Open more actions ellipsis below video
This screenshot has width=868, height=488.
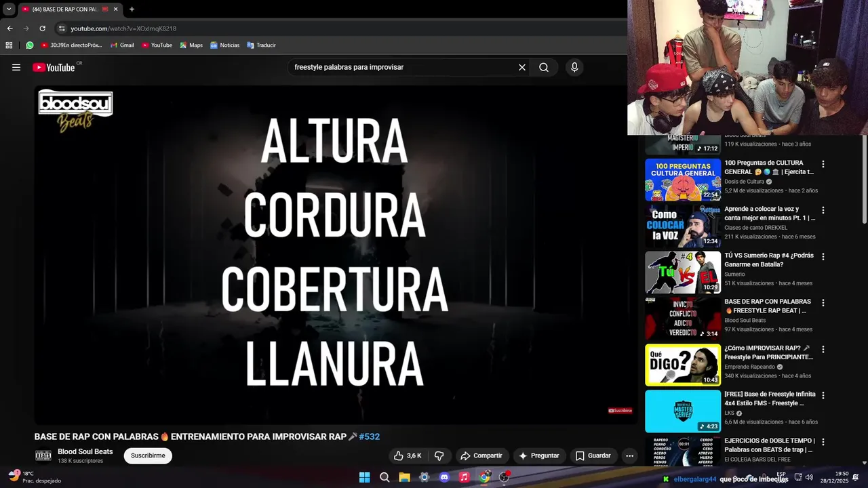(629, 455)
